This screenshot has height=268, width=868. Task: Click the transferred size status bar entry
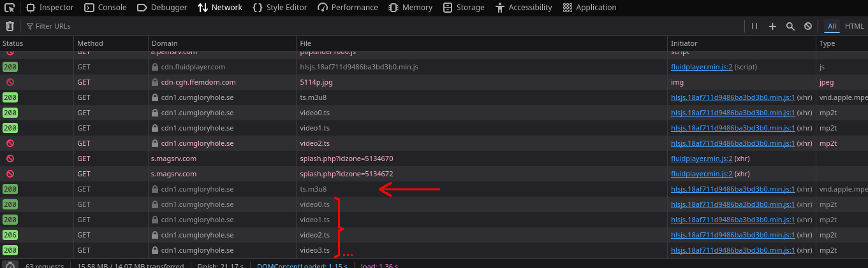(x=130, y=265)
